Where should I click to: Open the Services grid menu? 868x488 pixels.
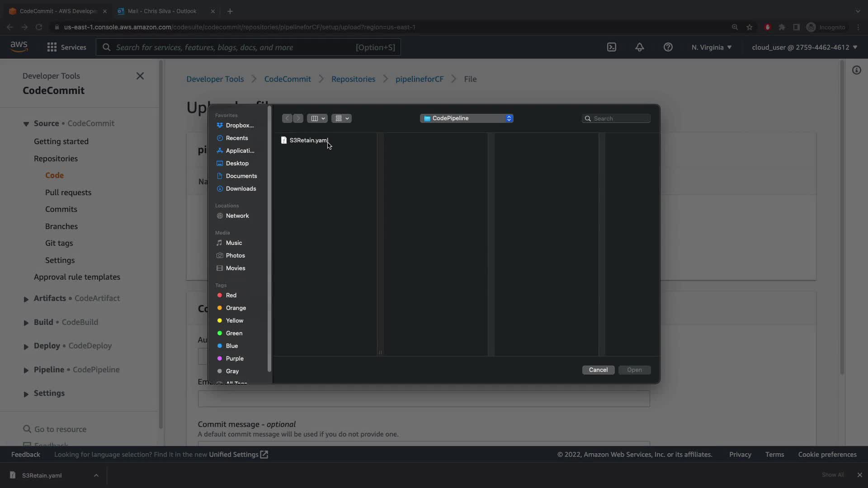click(66, 47)
